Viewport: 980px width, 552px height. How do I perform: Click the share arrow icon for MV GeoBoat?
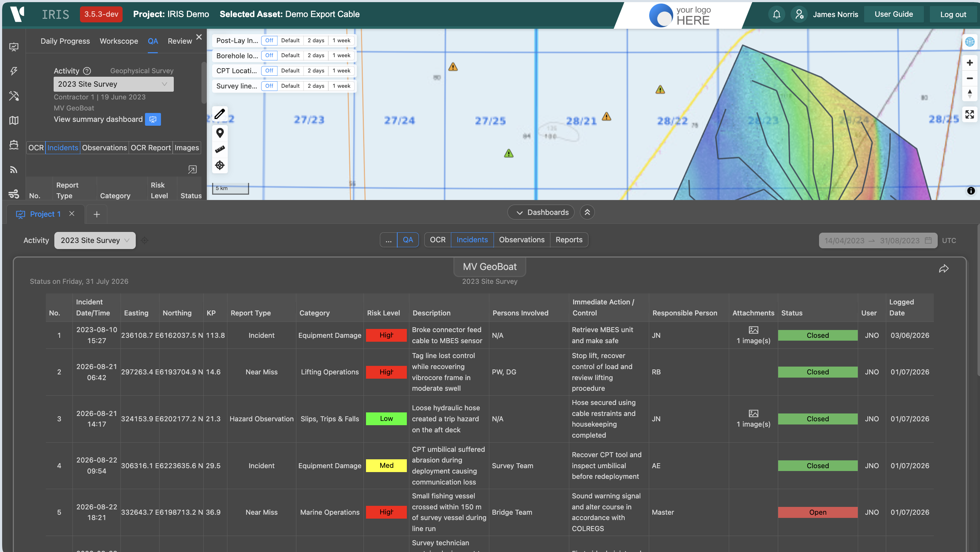click(943, 269)
